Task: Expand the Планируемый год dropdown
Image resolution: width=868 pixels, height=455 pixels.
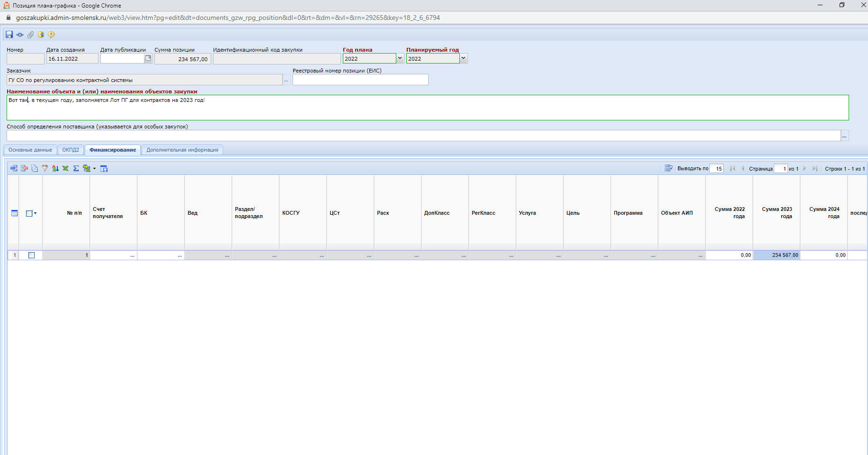Action: tap(463, 58)
